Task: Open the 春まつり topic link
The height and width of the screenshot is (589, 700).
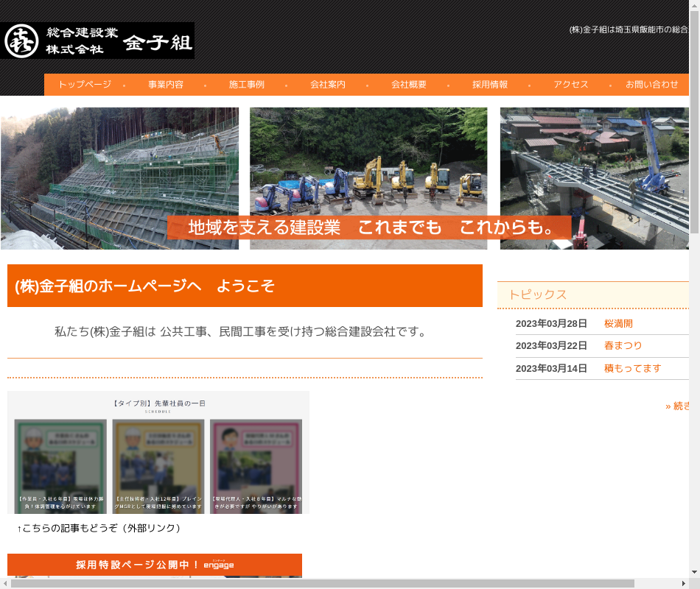Action: pos(623,346)
